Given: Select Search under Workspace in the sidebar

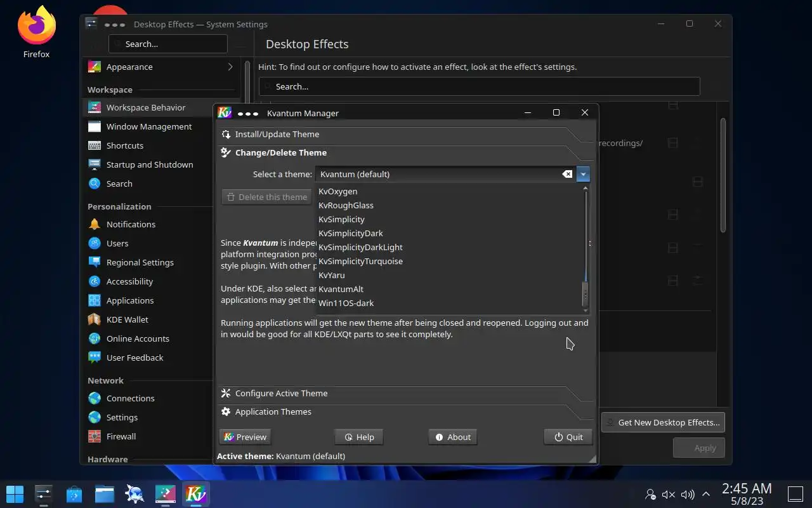Looking at the screenshot, I should pyautogui.click(x=148, y=184).
